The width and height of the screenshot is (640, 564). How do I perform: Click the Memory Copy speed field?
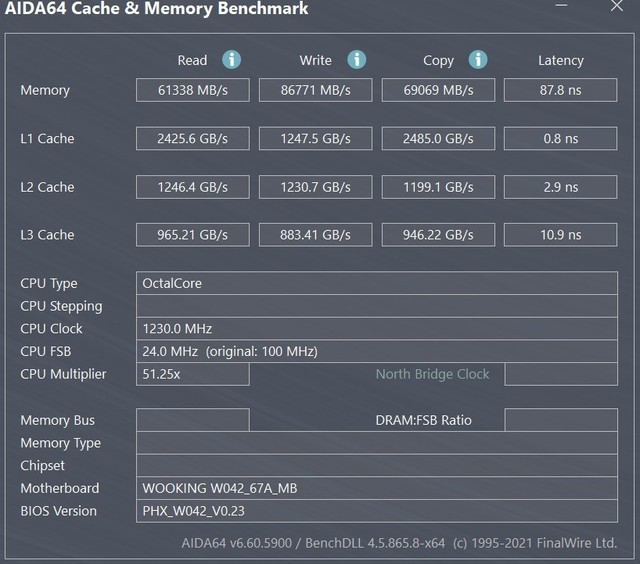click(x=438, y=90)
